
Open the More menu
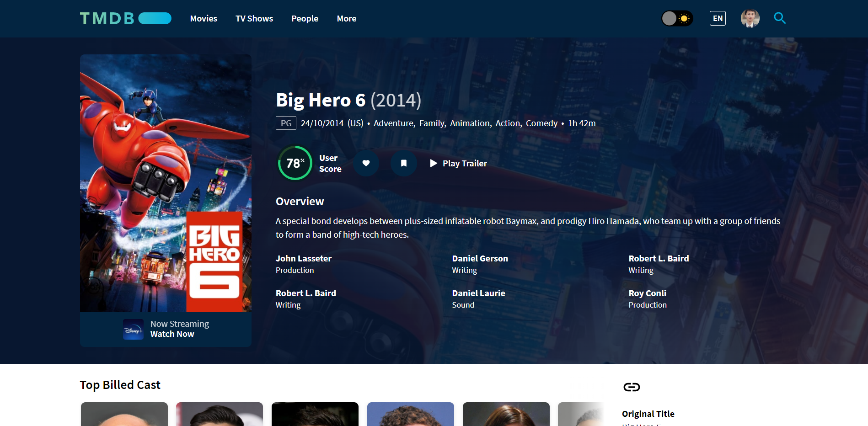[347, 19]
